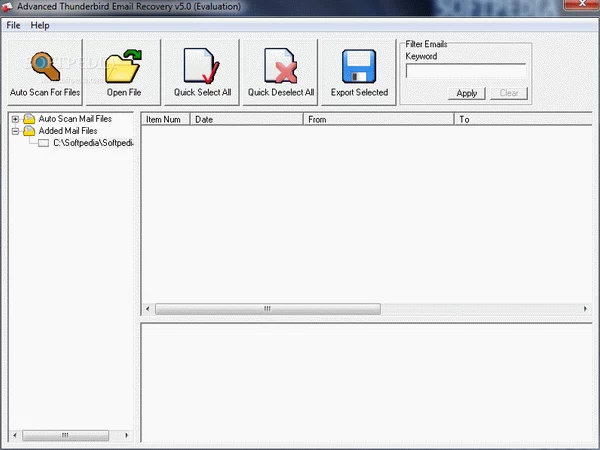
Task: Click the tree panel scroll-left arrow
Action: pyautogui.click(x=15, y=435)
